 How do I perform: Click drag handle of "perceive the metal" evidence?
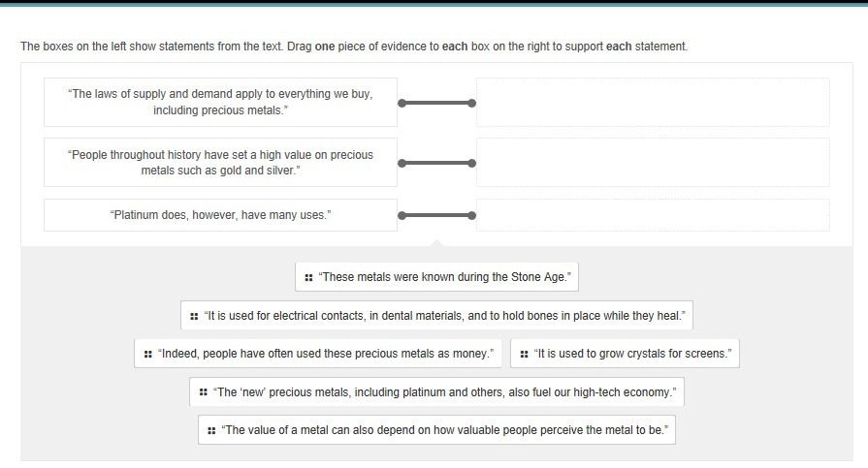pos(211,430)
